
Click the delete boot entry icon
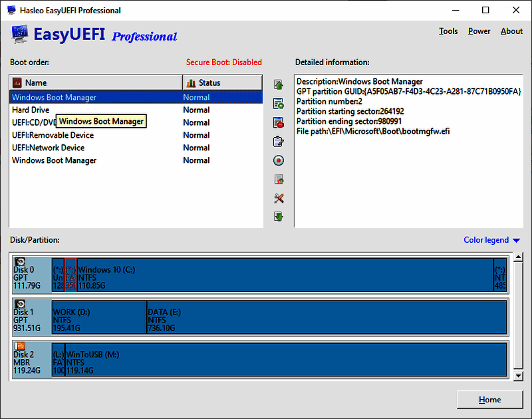click(279, 123)
